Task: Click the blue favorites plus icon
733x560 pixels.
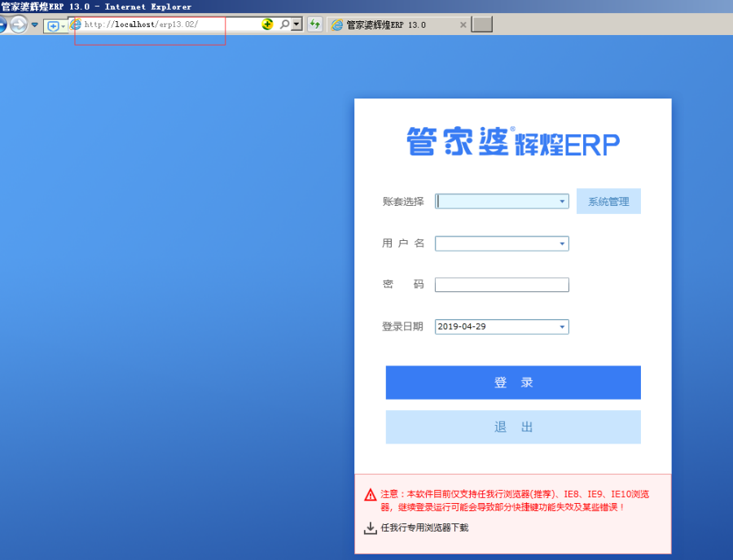Action: [53, 25]
